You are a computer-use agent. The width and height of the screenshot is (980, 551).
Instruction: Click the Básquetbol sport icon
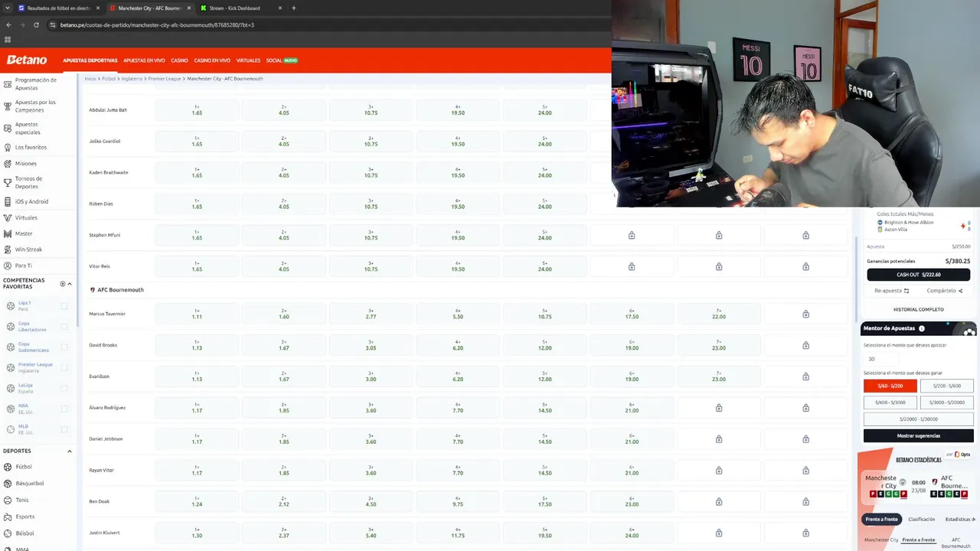(8, 484)
